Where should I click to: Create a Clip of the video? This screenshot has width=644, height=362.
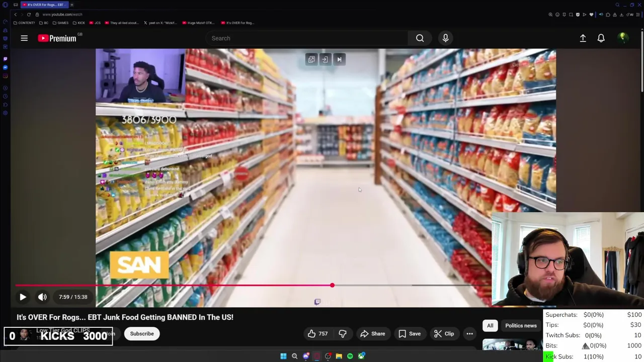click(x=444, y=334)
